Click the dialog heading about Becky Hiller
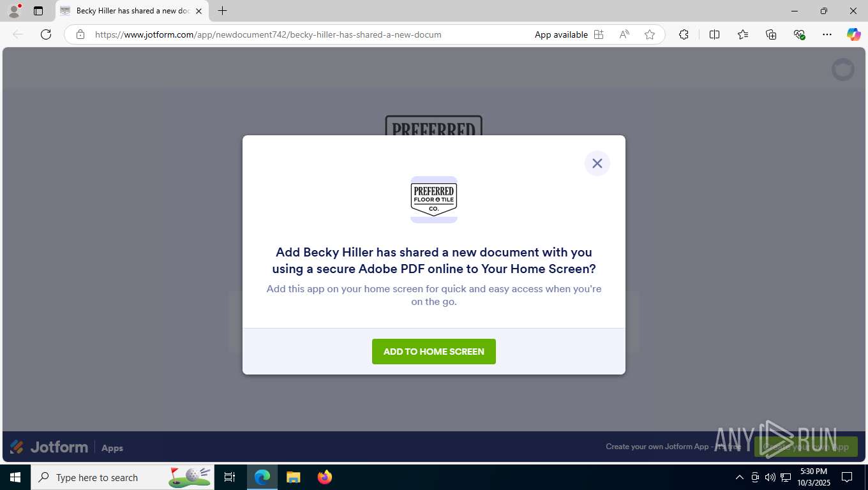The width and height of the screenshot is (868, 490). click(x=434, y=260)
